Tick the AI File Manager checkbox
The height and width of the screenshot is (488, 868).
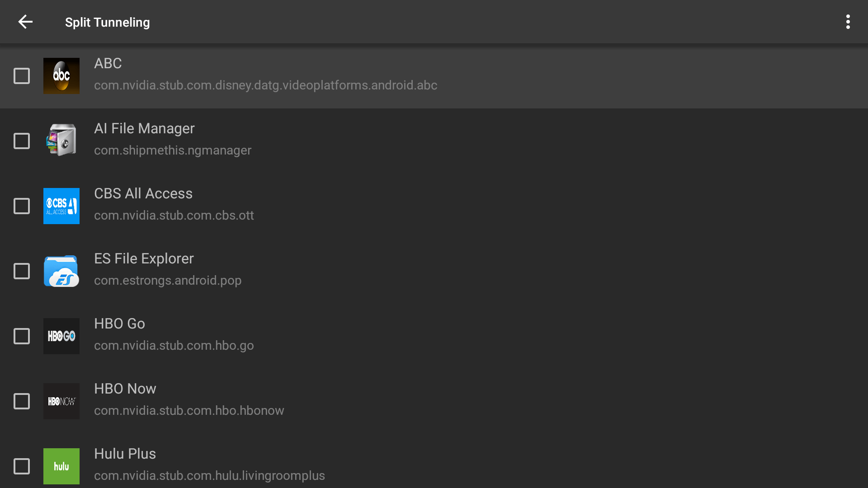(x=22, y=141)
